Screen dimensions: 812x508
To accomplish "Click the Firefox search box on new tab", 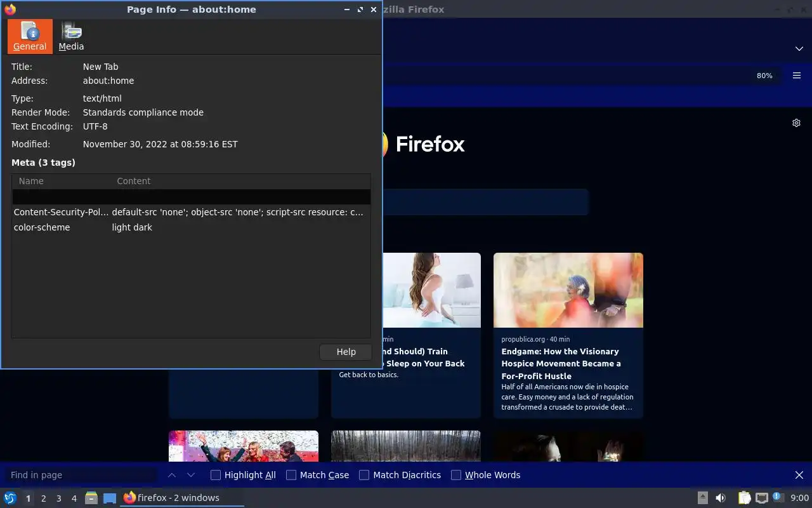I will [x=485, y=202].
